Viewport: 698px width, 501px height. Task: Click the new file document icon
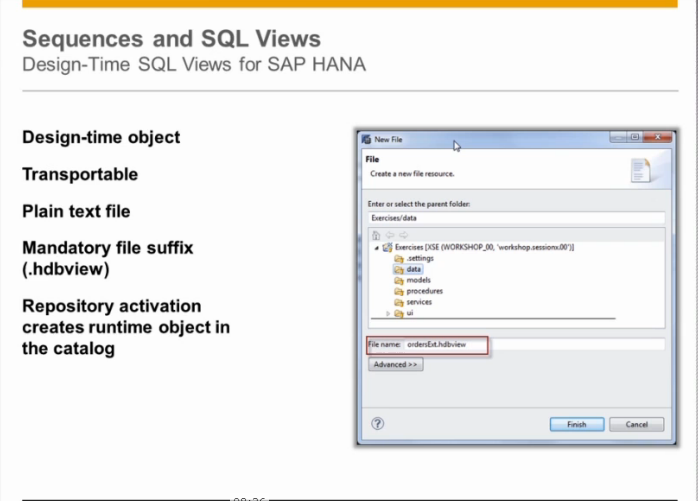point(641,170)
